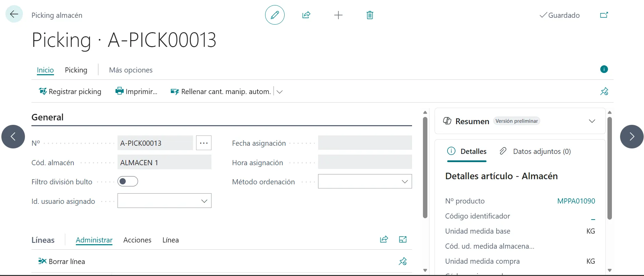
Task: Open product link MPPA01090
Action: tap(576, 201)
